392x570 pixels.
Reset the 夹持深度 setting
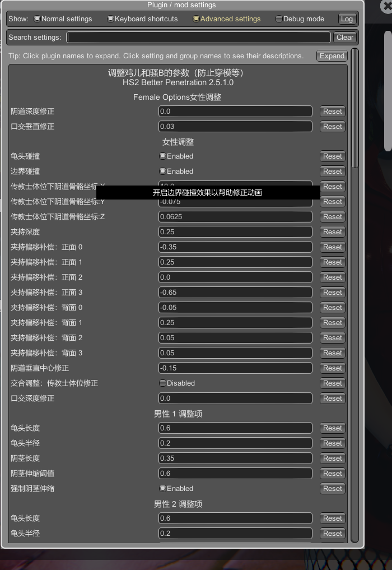333,232
